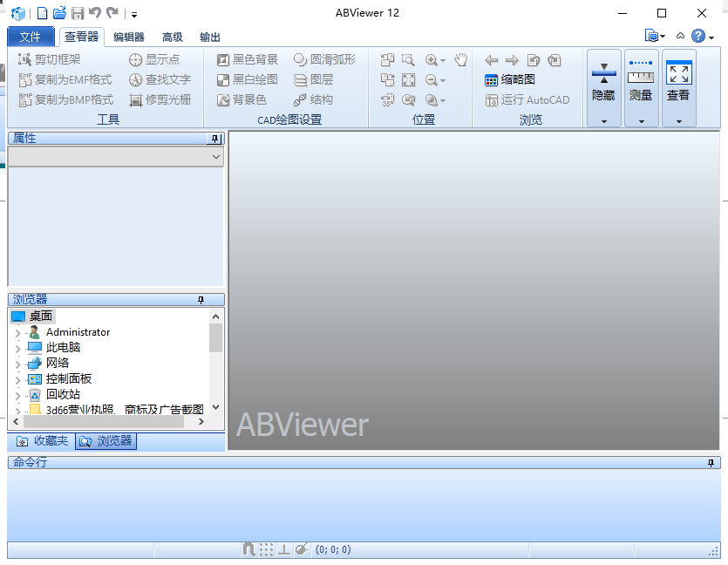Click the Save icon in quick access toolbar
Image resolution: width=728 pixels, height=565 pixels.
pos(78,13)
